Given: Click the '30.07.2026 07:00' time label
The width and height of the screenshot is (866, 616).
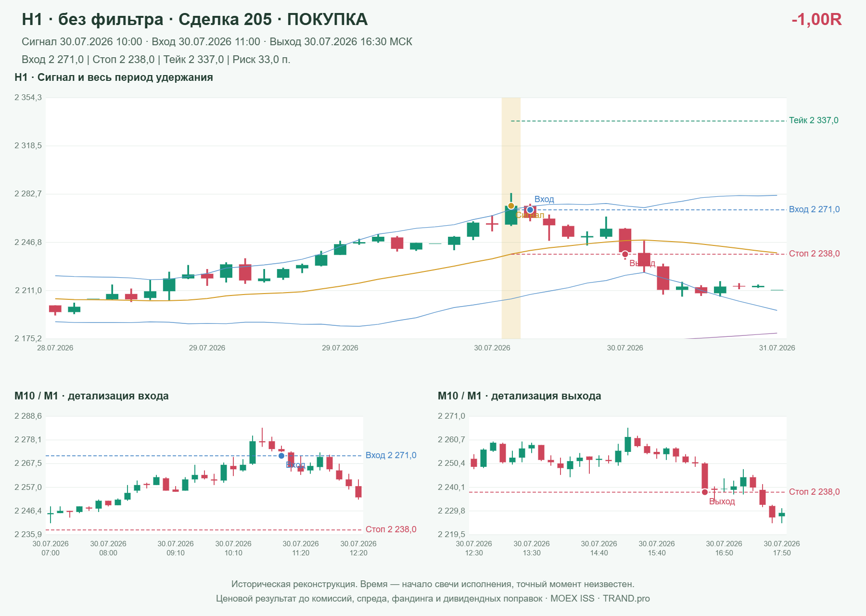Looking at the screenshot, I should pyautogui.click(x=51, y=548).
